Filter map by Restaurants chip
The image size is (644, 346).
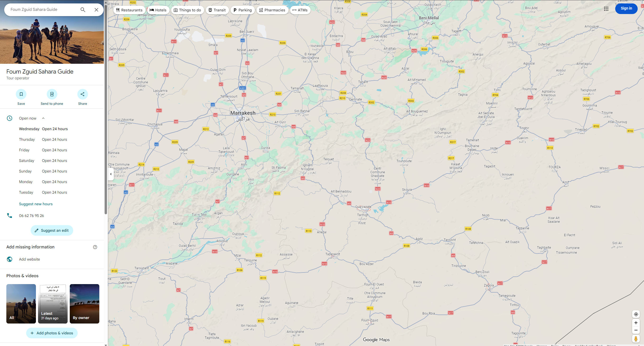click(129, 10)
